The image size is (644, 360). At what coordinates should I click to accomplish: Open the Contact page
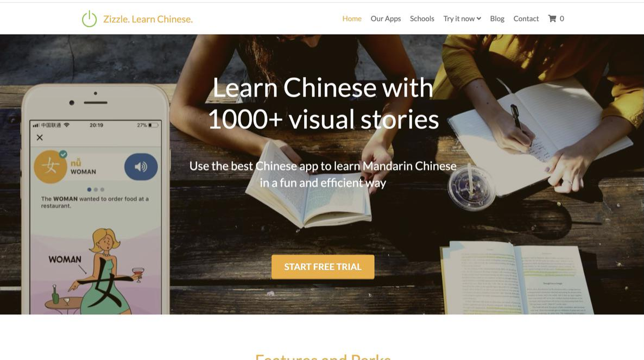click(526, 18)
